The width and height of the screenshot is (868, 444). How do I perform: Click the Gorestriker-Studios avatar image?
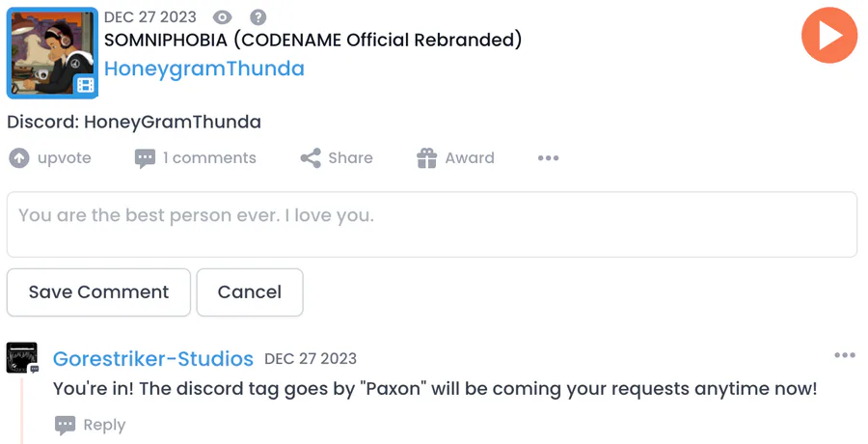22,357
